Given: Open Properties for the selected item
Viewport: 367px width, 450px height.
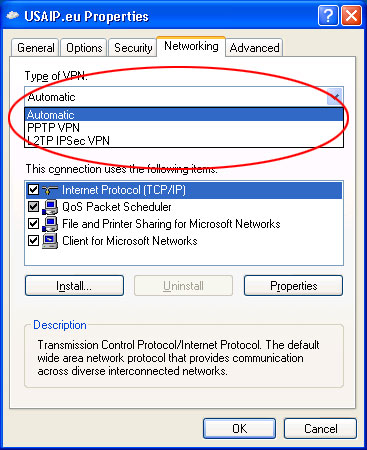Looking at the screenshot, I should click(293, 286).
